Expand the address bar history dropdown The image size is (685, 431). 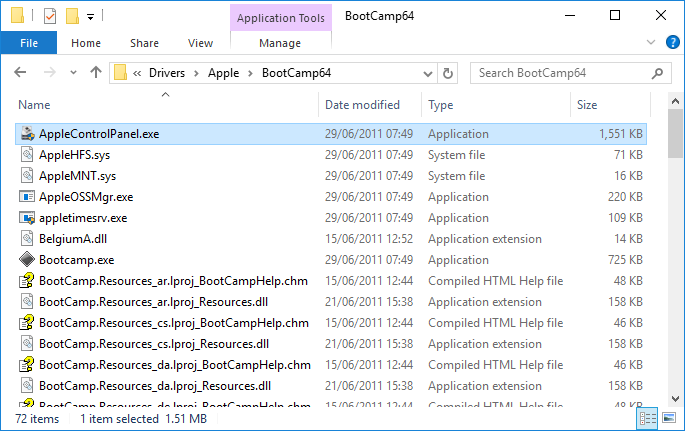click(428, 74)
